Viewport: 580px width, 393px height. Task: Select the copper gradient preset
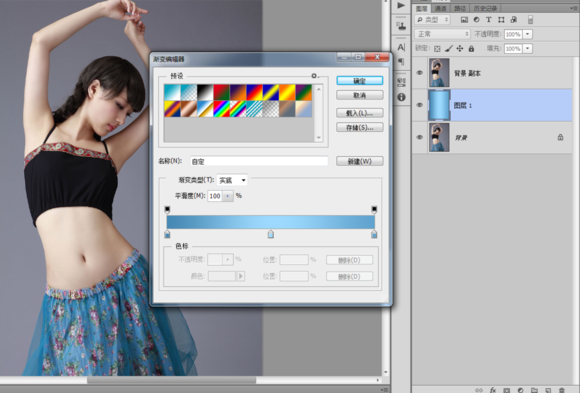(x=189, y=109)
